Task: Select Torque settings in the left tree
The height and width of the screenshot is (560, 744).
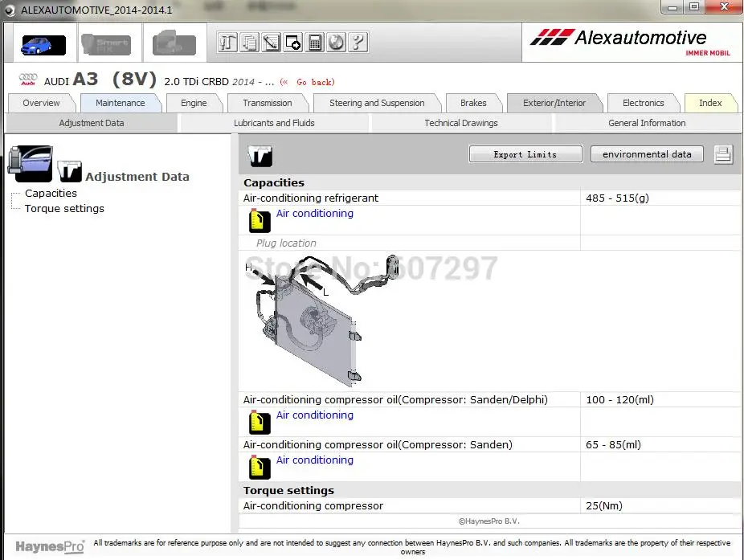Action: [64, 208]
